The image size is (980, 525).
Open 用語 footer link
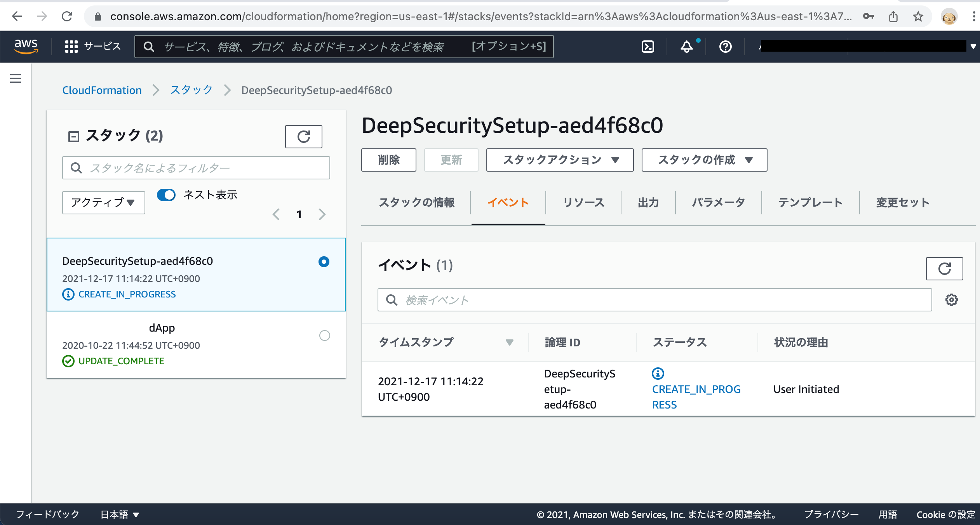click(888, 515)
